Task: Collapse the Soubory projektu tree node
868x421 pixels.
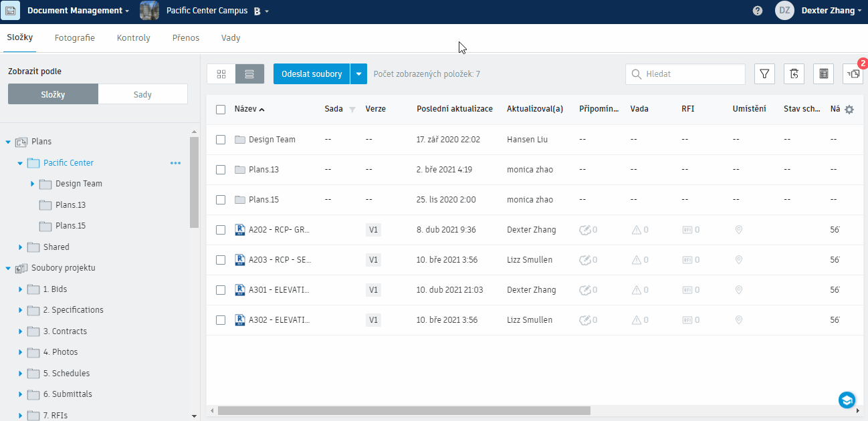Action: pos(8,268)
